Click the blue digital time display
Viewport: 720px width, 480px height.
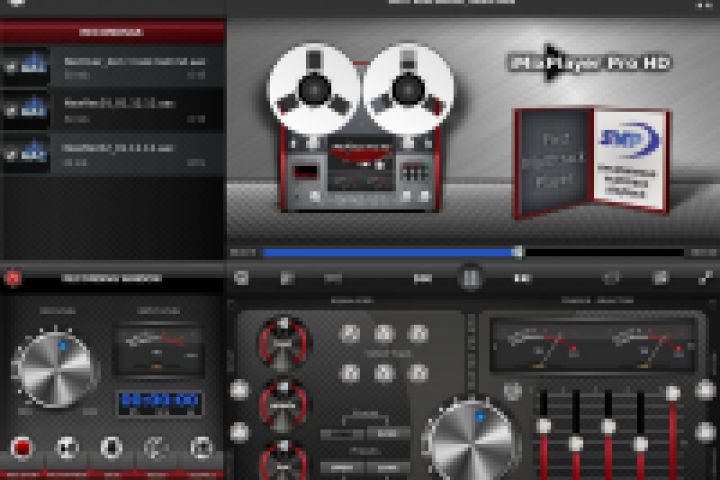point(159,403)
